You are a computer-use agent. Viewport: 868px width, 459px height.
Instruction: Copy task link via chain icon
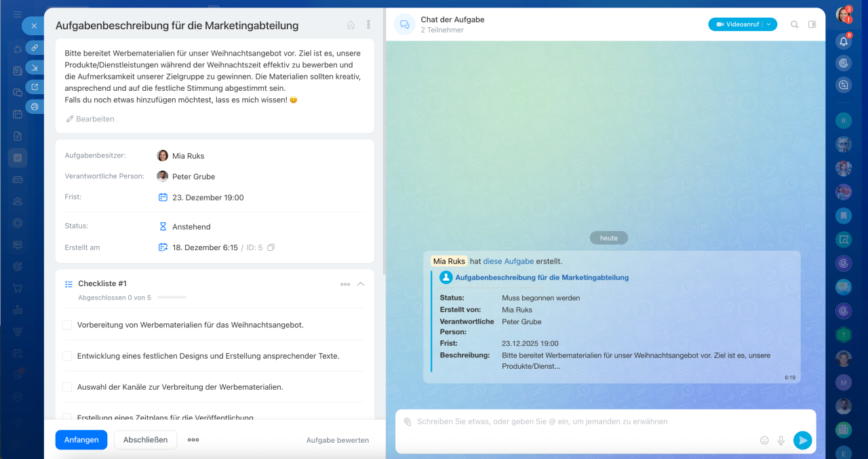pos(35,47)
